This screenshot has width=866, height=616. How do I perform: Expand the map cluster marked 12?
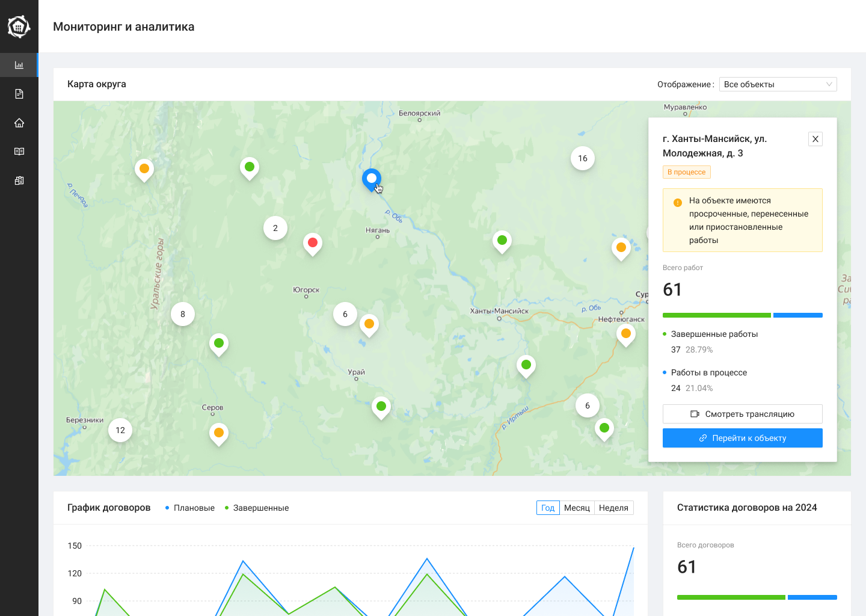click(120, 430)
